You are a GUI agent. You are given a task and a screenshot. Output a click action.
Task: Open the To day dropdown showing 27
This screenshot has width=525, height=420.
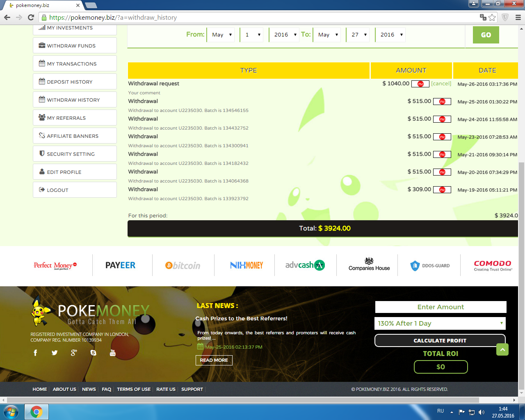358,35
